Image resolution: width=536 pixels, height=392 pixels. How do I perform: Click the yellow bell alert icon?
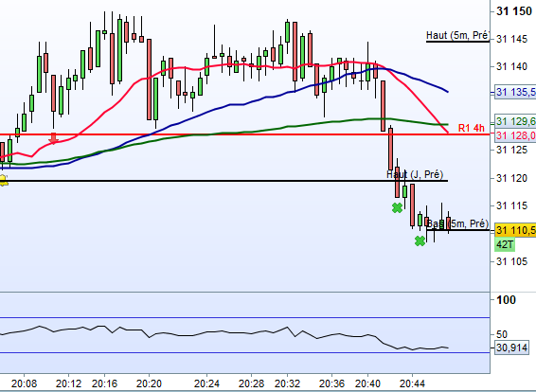tap(3, 180)
